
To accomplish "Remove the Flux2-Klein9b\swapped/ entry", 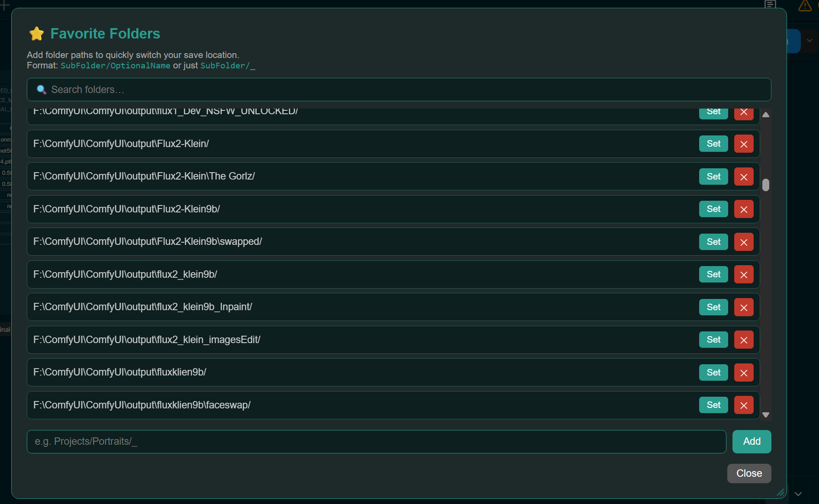I will pos(744,242).
